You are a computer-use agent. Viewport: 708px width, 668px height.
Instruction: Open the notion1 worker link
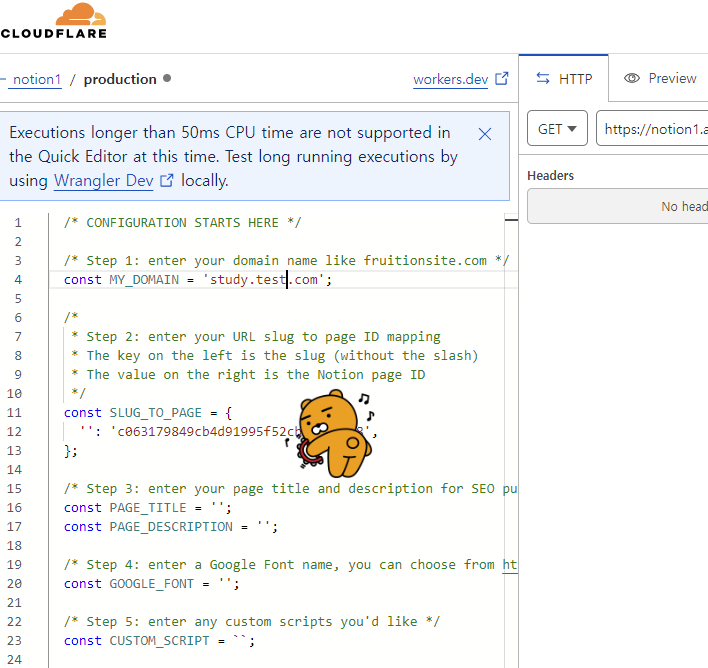coord(37,79)
